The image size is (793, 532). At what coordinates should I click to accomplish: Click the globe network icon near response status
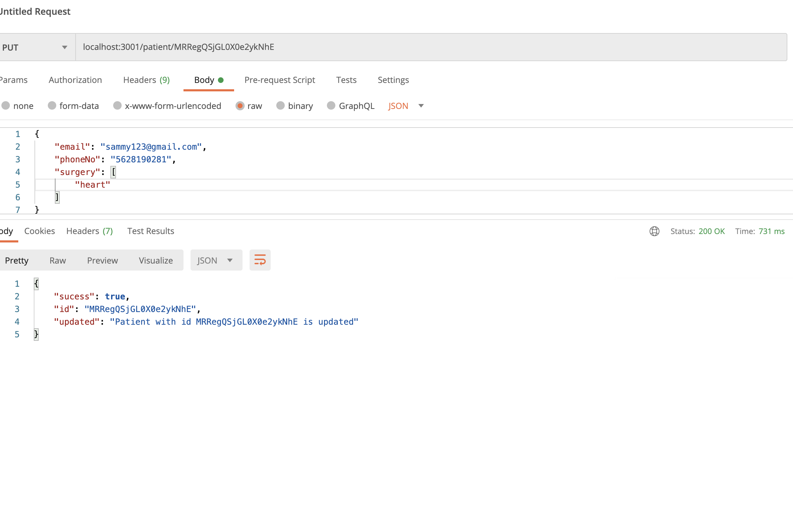(654, 232)
